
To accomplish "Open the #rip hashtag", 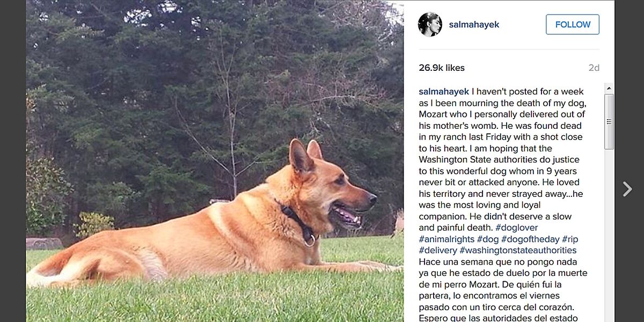I will 570,239.
